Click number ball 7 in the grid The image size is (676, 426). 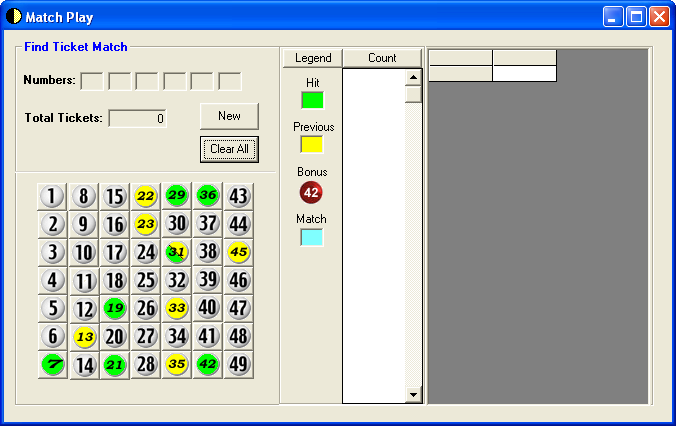pyautogui.click(x=53, y=365)
